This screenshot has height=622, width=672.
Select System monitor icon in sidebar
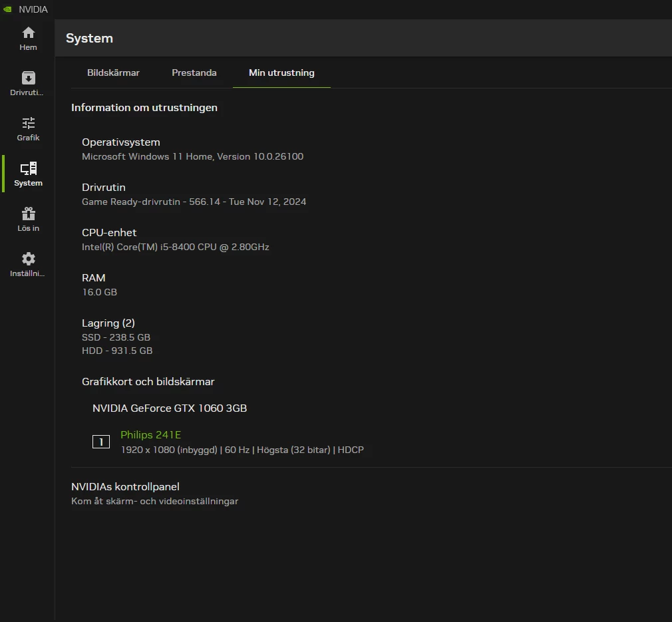[29, 168]
